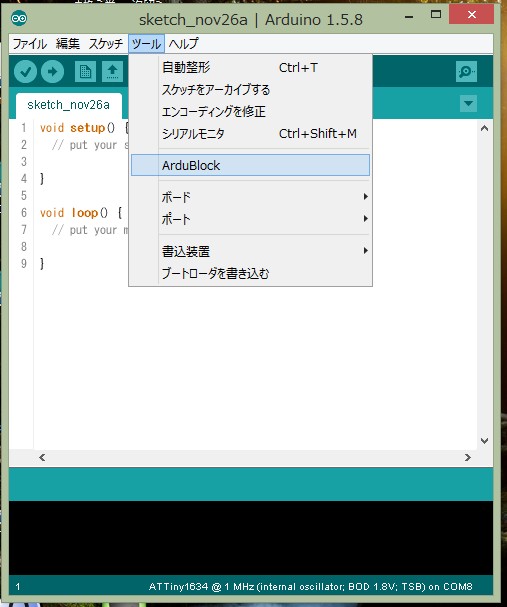Image resolution: width=507 pixels, height=607 pixels.
Task: Open the ヘルプ menu
Action: pos(183,44)
